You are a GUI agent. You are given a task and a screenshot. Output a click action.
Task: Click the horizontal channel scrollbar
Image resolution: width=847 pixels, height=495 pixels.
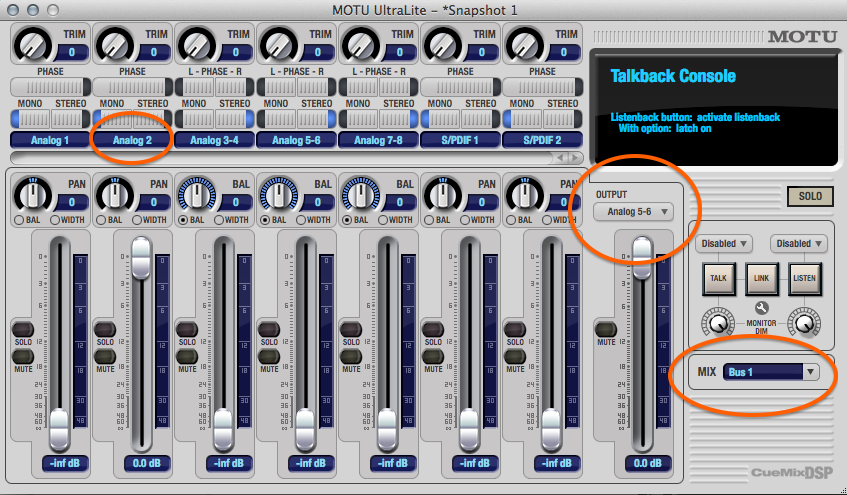pyautogui.click(x=280, y=158)
